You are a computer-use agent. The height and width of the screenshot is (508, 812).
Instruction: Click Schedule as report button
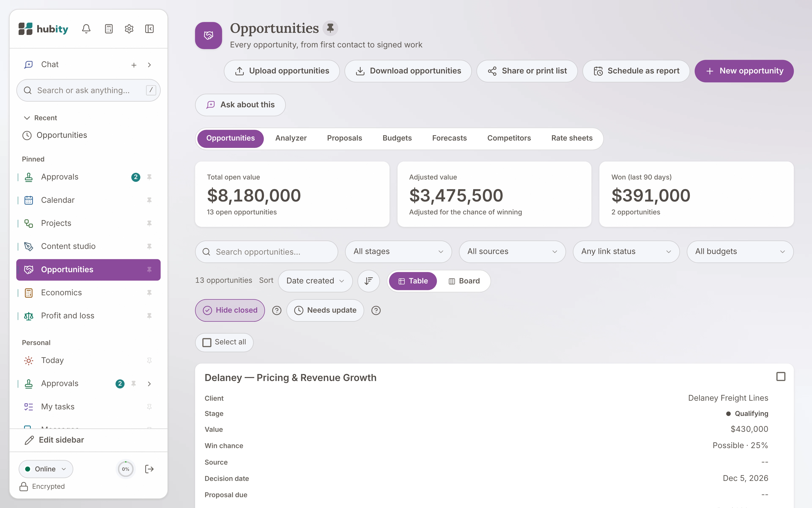tap(636, 71)
